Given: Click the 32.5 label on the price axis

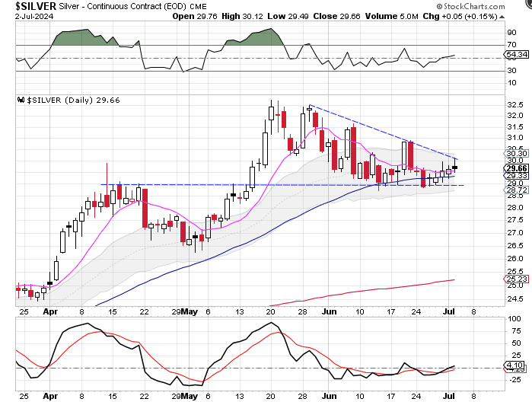Looking at the screenshot, I should (x=514, y=104).
